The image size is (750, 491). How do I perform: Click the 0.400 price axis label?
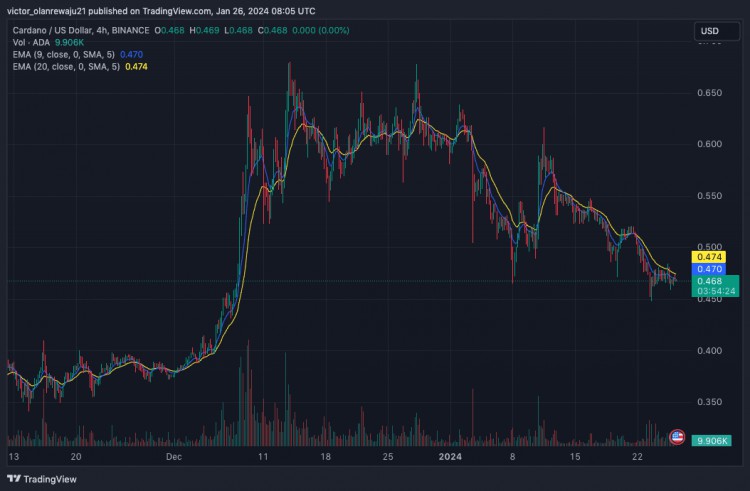click(x=709, y=351)
